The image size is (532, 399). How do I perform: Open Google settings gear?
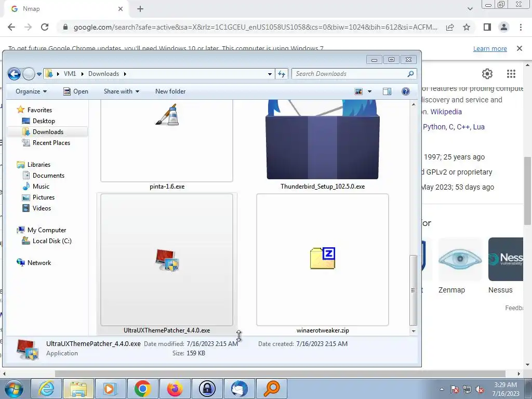487,74
